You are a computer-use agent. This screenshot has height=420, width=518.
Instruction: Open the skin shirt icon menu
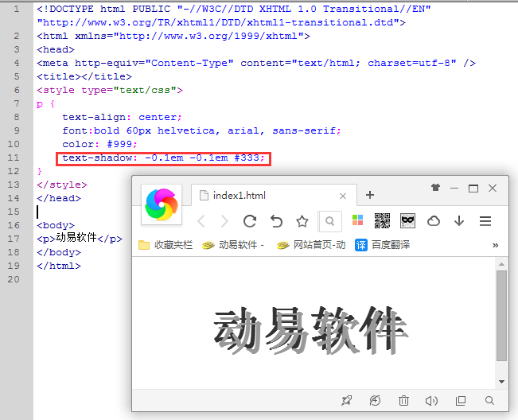435,189
